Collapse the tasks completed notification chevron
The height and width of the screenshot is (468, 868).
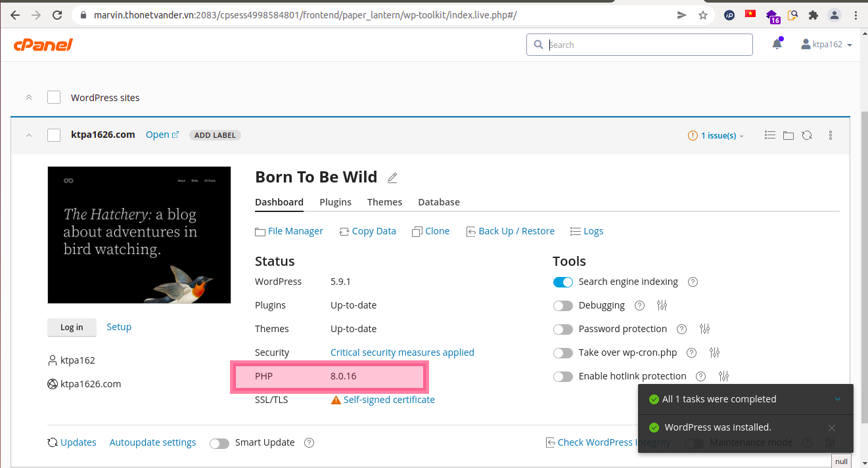click(837, 399)
